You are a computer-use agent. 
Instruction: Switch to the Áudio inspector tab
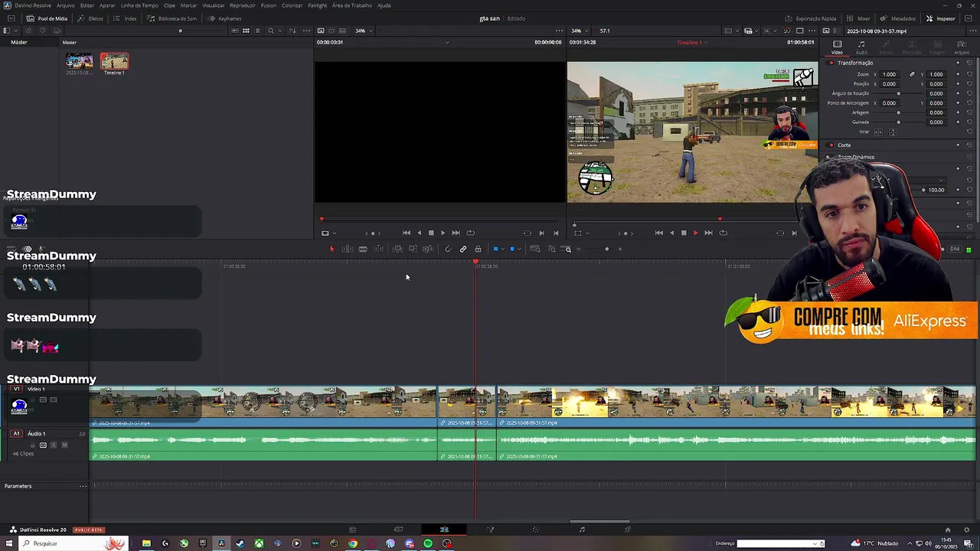(861, 47)
